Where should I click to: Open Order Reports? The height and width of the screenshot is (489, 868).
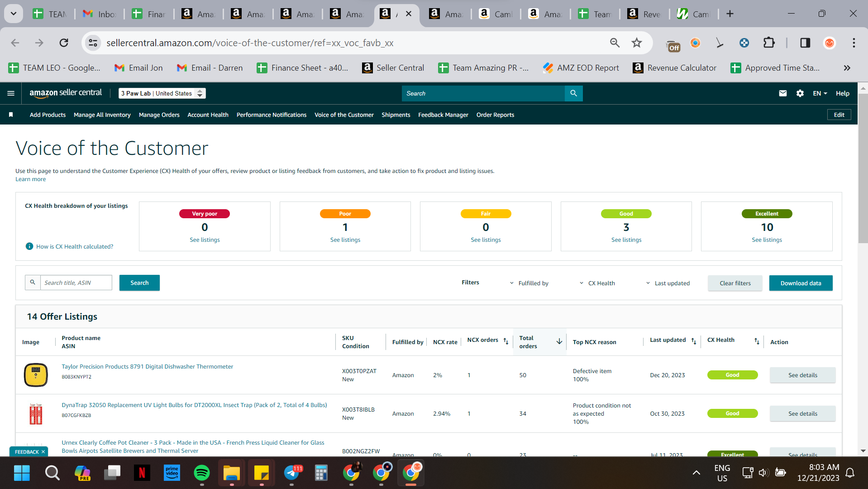pyautogui.click(x=495, y=115)
